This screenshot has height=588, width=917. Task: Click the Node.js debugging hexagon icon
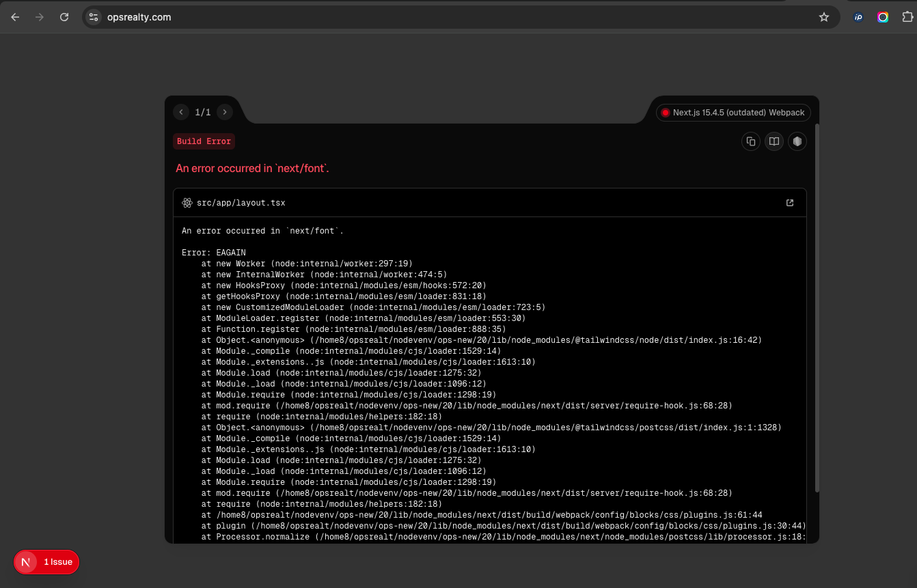[x=797, y=141]
